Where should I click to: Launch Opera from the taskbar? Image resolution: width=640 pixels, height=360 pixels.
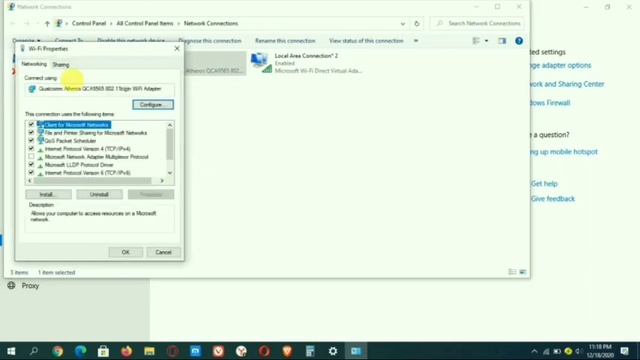[x=264, y=351]
